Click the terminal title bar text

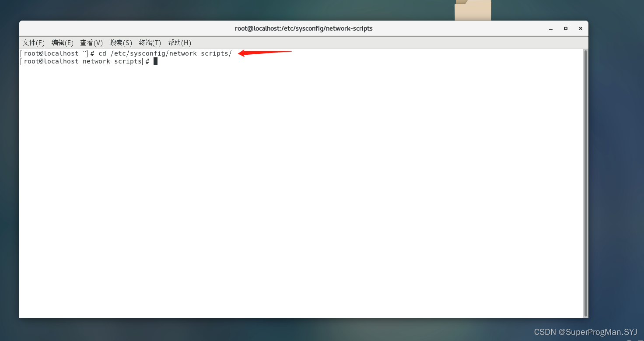tap(304, 28)
